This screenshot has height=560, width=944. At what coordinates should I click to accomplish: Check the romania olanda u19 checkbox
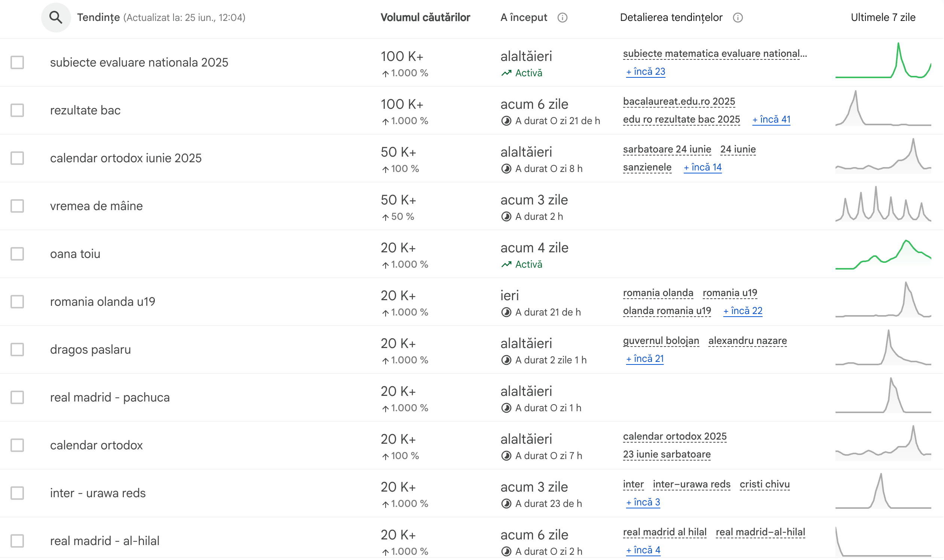(17, 302)
